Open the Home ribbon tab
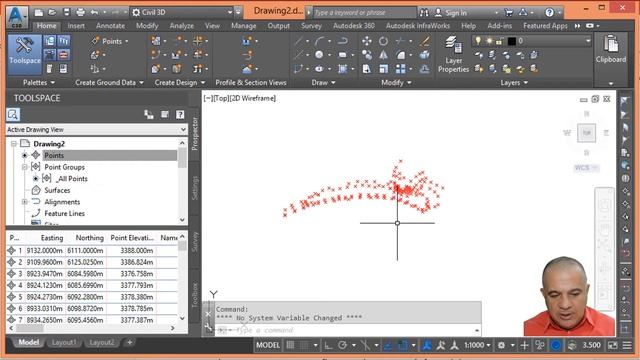Viewport: 640px width, 360px height. [47, 26]
